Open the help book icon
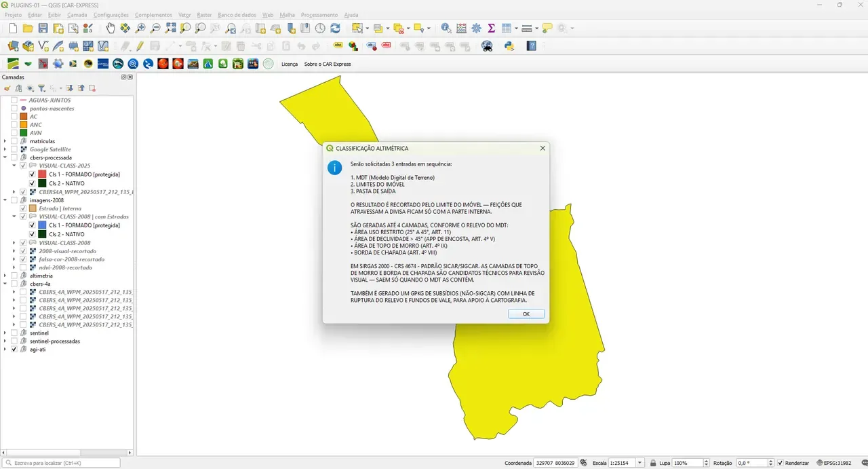Image resolution: width=868 pixels, height=469 pixels. tap(532, 46)
